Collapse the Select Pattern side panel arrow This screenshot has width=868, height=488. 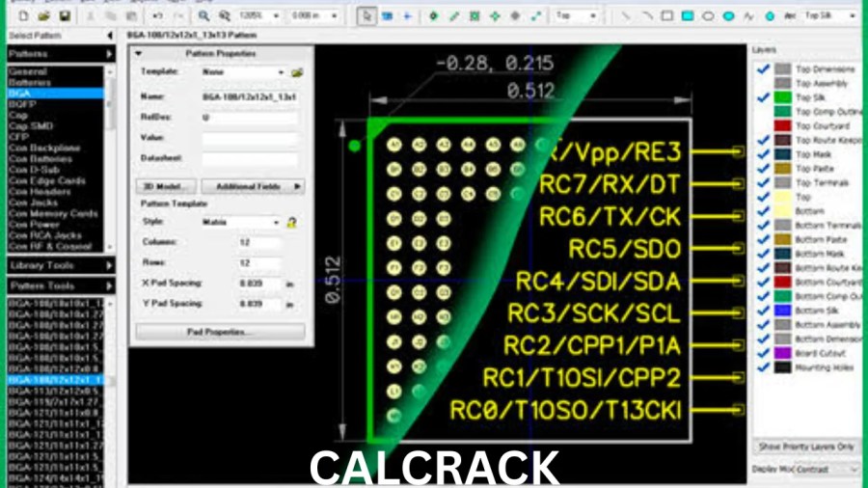[110, 36]
